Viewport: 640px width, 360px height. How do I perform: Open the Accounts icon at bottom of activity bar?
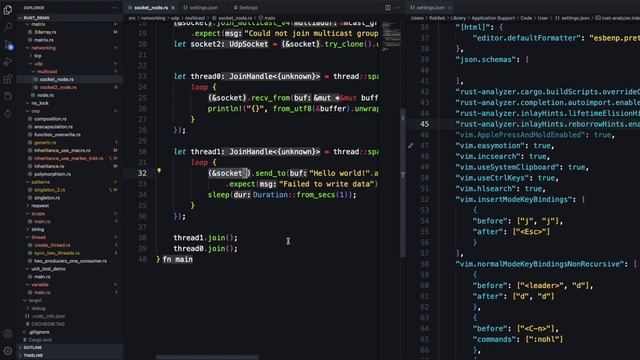tap(8, 333)
